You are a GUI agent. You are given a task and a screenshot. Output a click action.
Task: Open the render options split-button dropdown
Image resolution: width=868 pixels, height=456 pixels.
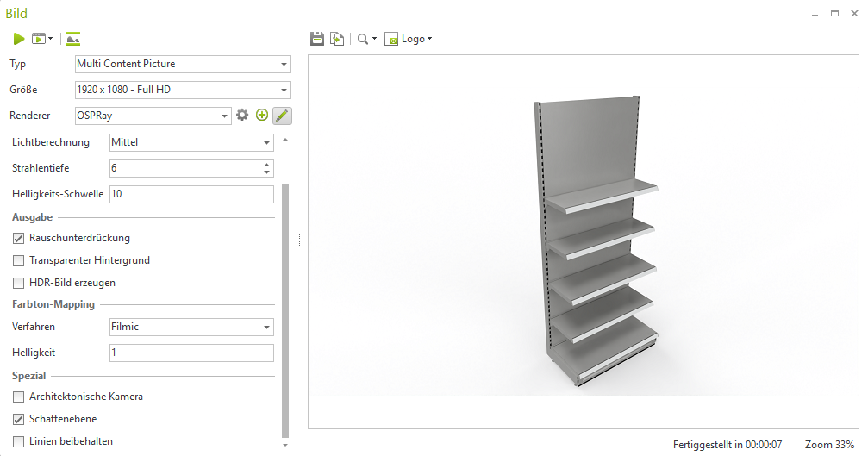point(50,39)
